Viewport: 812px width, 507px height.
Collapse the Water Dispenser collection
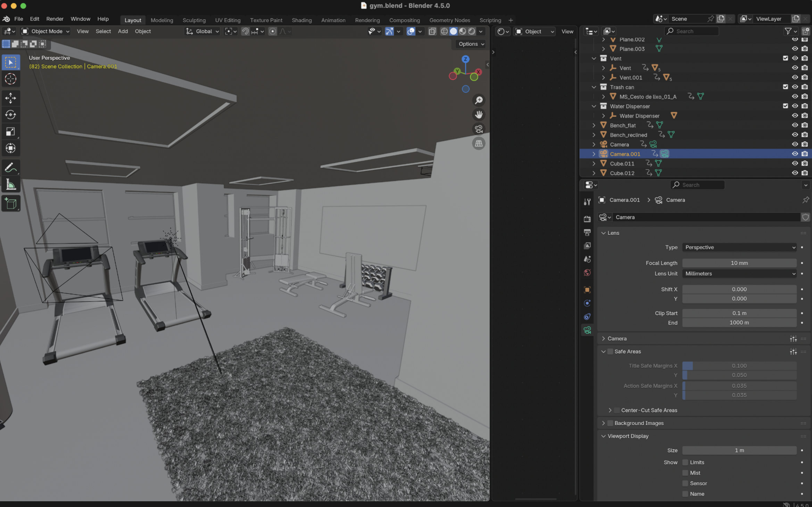(594, 106)
